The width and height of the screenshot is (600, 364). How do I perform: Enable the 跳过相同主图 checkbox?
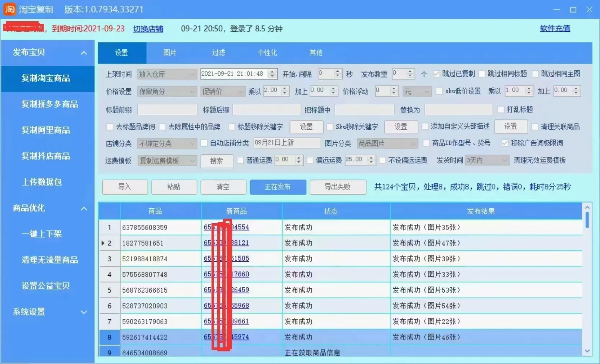pyautogui.click(x=535, y=74)
